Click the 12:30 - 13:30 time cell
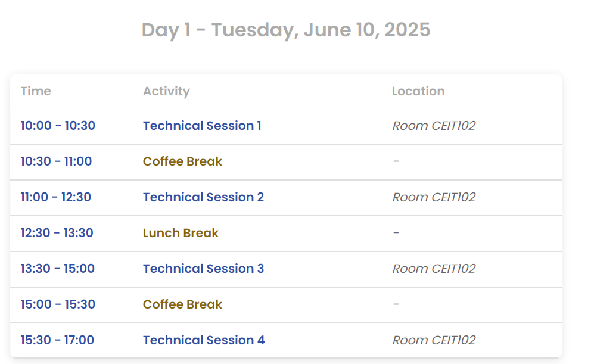Viewport: 591px width, 364px height. pyautogui.click(x=57, y=233)
